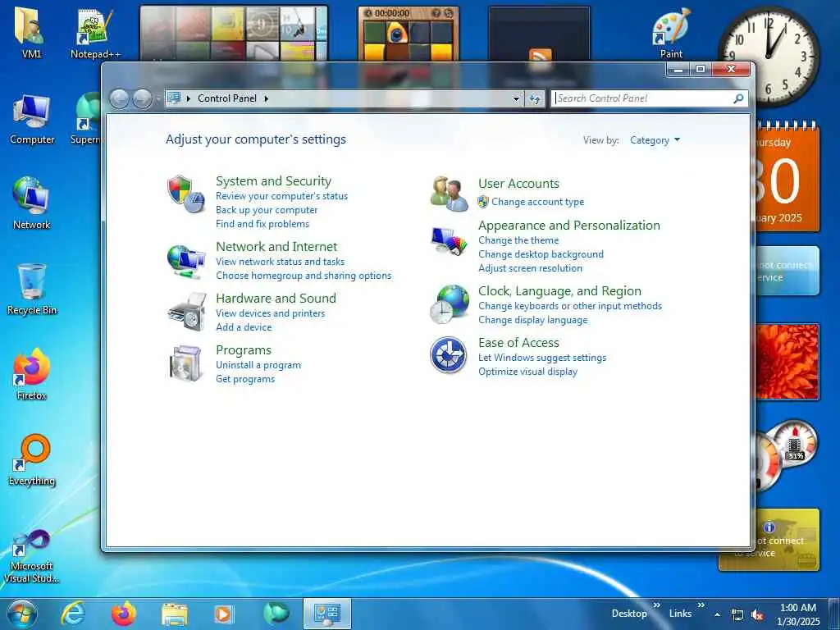Expand the arrow after Control Panel breadcrumb

point(267,98)
